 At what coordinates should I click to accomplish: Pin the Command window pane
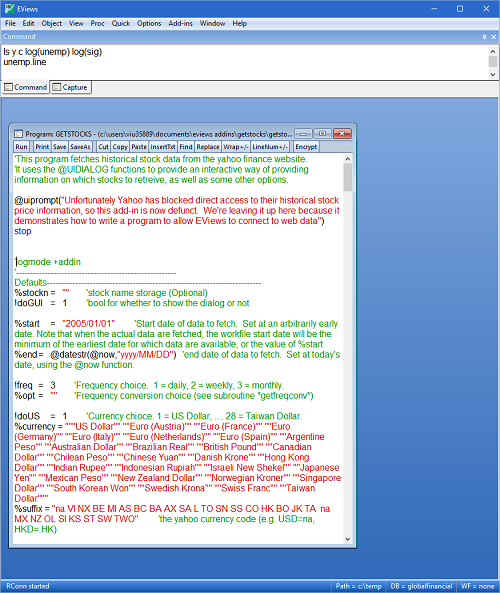[x=484, y=37]
